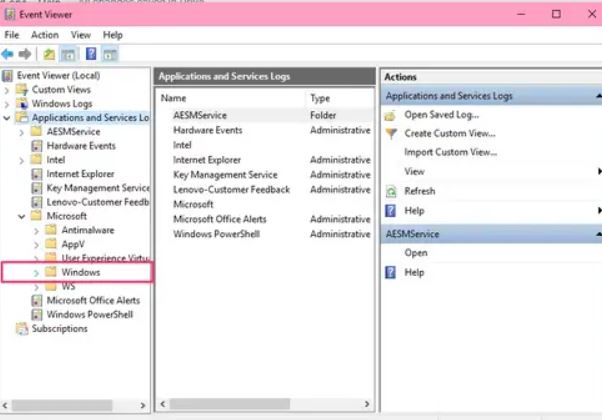
Task: Click the center list horizontal scrollbar thumb
Action: point(230,404)
